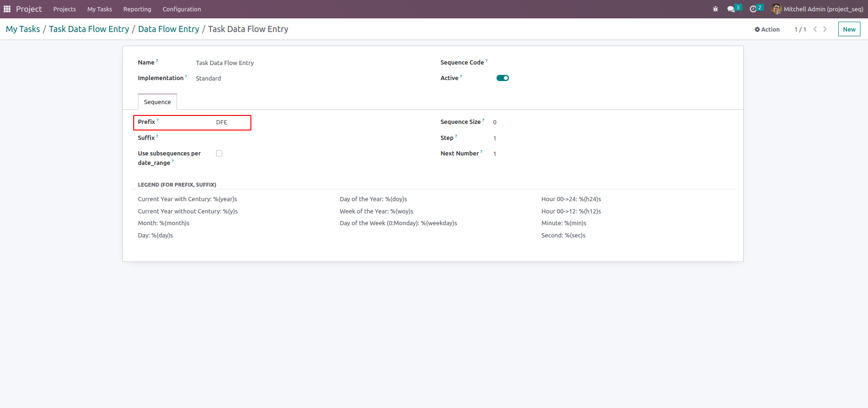Click the debug bug icon
Screen dimensions: 868x408
pos(715,9)
